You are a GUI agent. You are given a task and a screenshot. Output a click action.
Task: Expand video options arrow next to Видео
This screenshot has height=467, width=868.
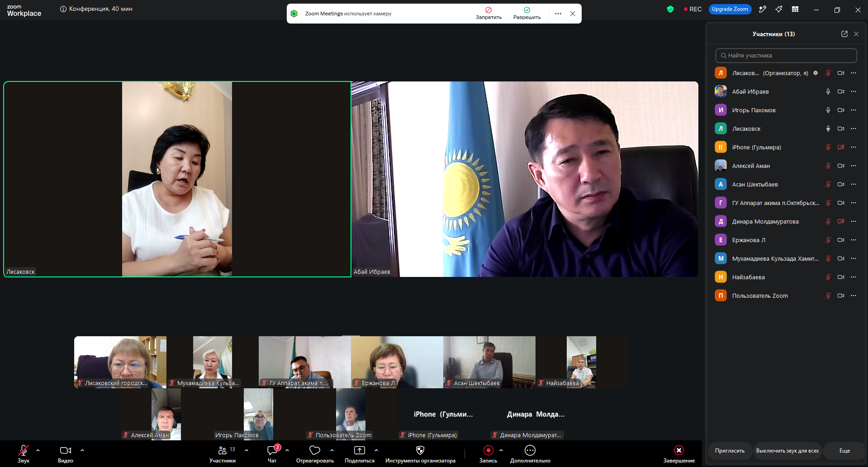pos(82,450)
